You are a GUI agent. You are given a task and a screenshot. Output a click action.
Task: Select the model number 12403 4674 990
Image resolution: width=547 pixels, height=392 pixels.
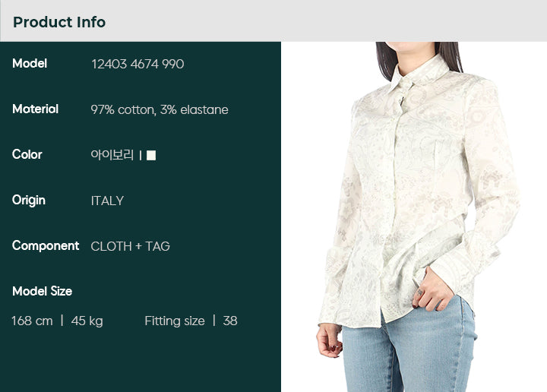click(x=138, y=64)
